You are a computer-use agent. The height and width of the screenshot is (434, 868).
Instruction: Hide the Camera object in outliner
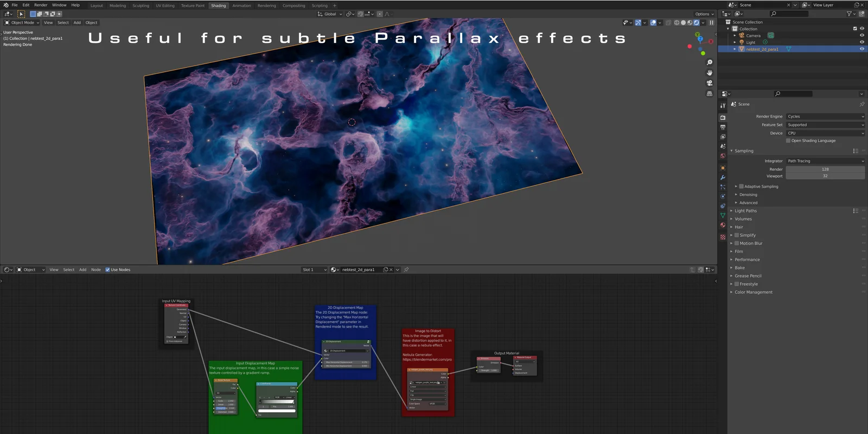point(862,35)
